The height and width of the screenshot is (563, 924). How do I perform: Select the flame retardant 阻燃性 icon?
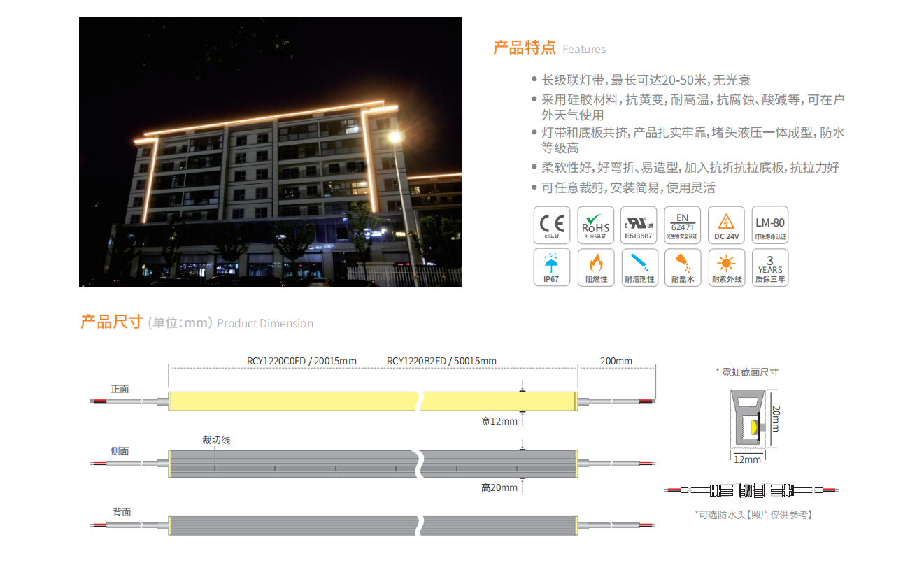595,267
